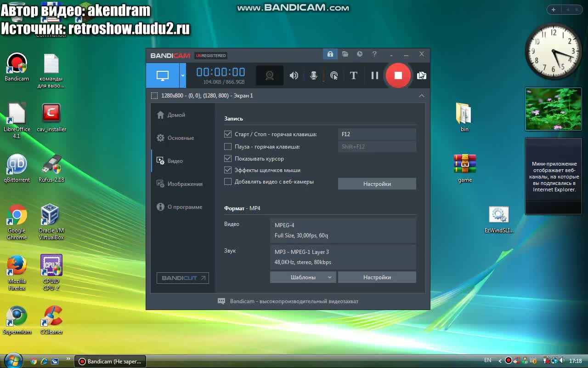Enable Пауза hotkey checkbox
588x368 pixels.
click(228, 147)
